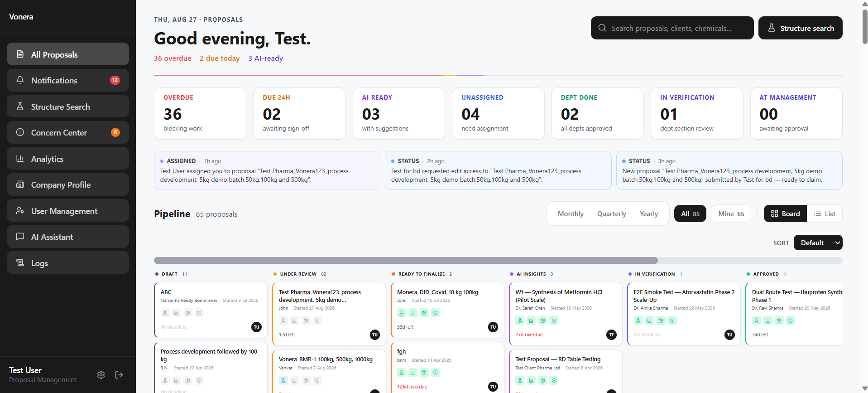Viewport: 868px width, 393px height.
Task: Click the package cube icon on the ABC card
Action: pos(188,313)
